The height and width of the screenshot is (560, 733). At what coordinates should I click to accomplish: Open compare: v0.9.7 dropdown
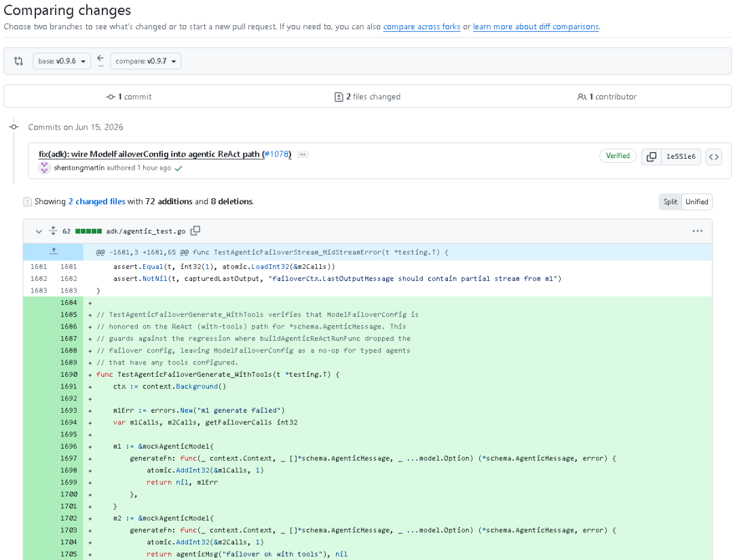[145, 61]
